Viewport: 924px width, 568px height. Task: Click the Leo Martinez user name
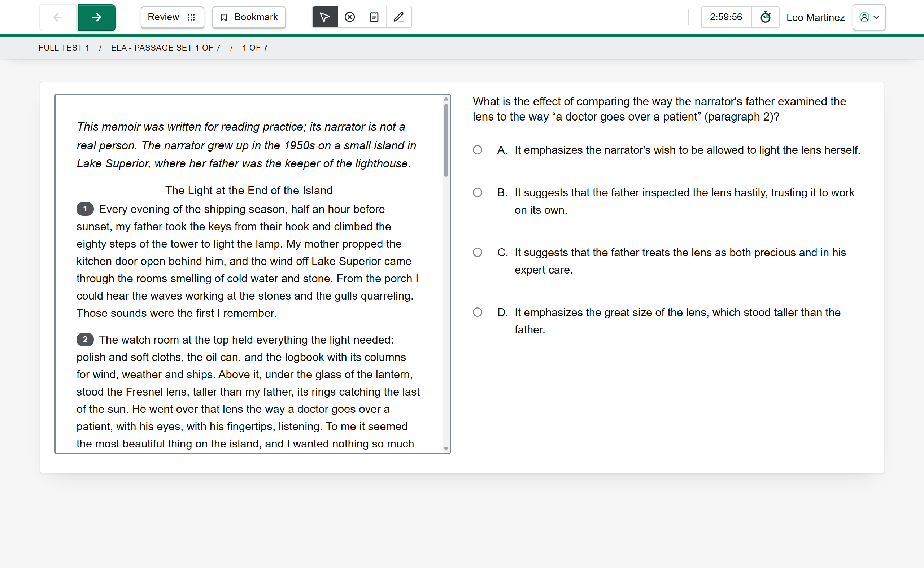[815, 17]
